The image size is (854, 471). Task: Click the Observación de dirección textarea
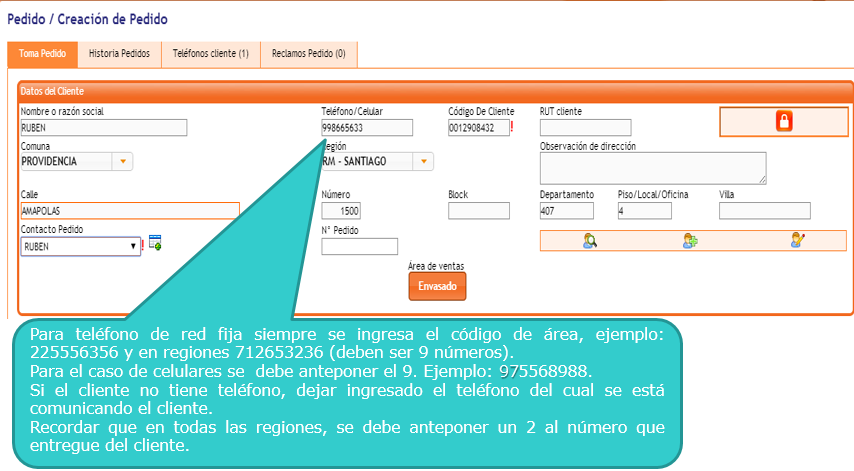coord(653,168)
